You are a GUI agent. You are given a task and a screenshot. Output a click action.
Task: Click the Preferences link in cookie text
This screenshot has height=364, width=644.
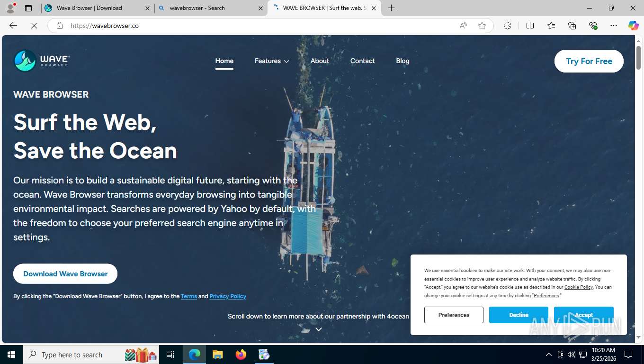pyautogui.click(x=546, y=296)
